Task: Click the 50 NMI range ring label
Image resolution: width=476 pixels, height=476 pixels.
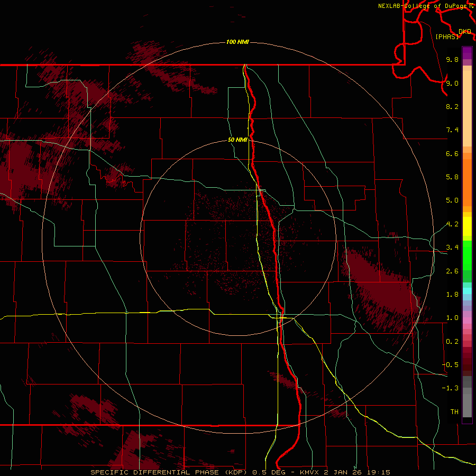Action: point(237,140)
